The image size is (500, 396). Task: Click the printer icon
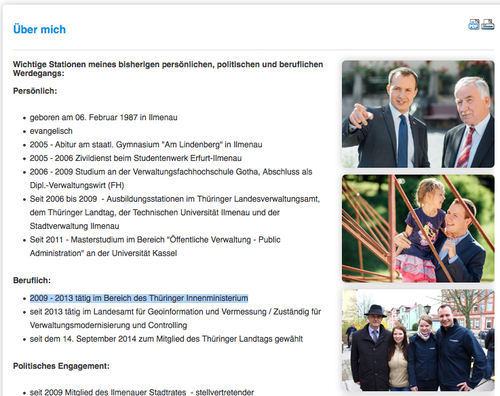488,24
